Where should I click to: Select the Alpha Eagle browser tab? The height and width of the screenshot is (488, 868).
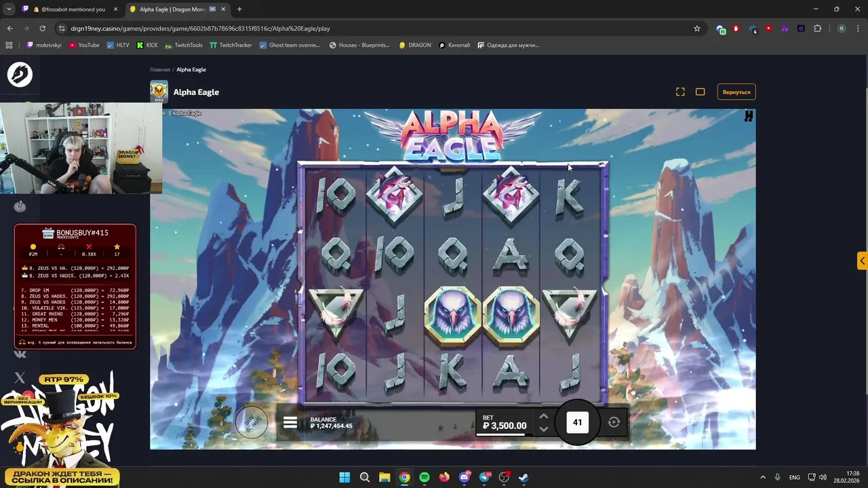172,9
